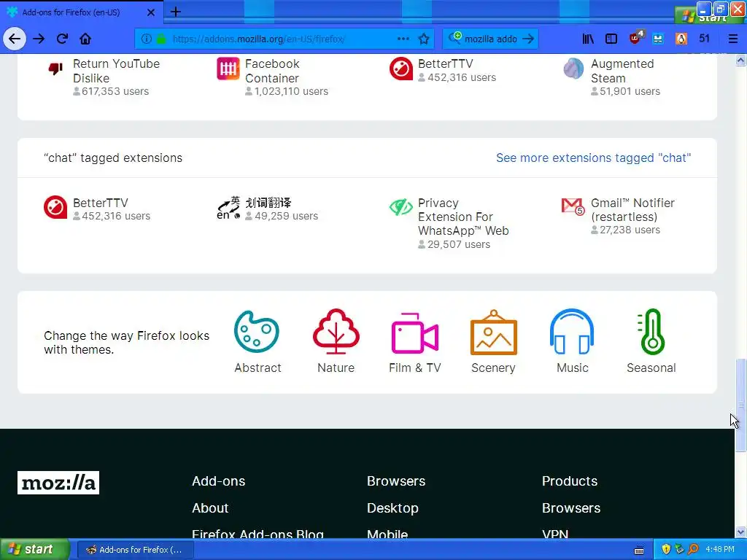The image size is (747, 560).
Task: Click Browsers link under Products heading
Action: 570,508
